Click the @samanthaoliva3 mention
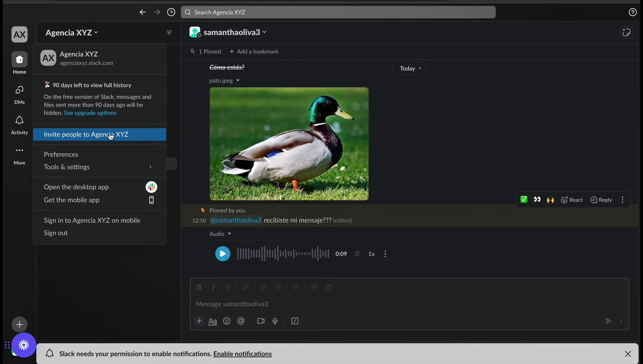Screen dimensions: 643x364 235,220
